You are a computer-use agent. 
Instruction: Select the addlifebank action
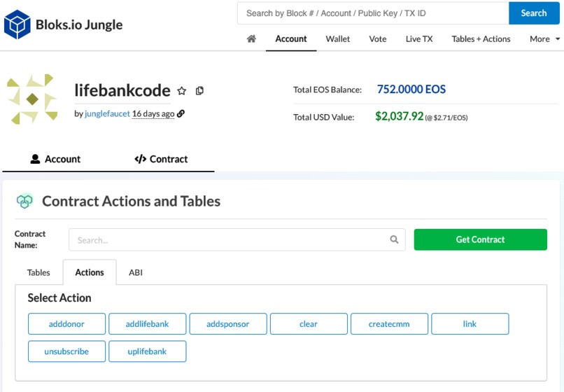[147, 324]
